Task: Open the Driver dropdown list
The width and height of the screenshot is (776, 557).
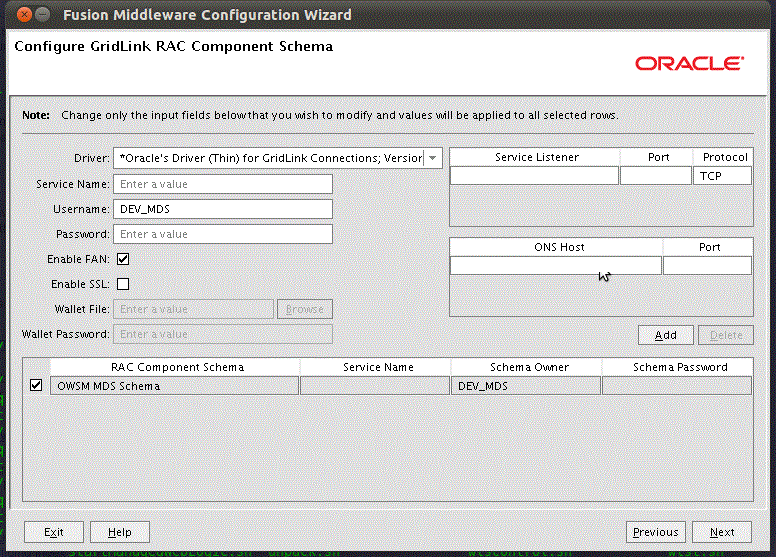Action: click(433, 158)
